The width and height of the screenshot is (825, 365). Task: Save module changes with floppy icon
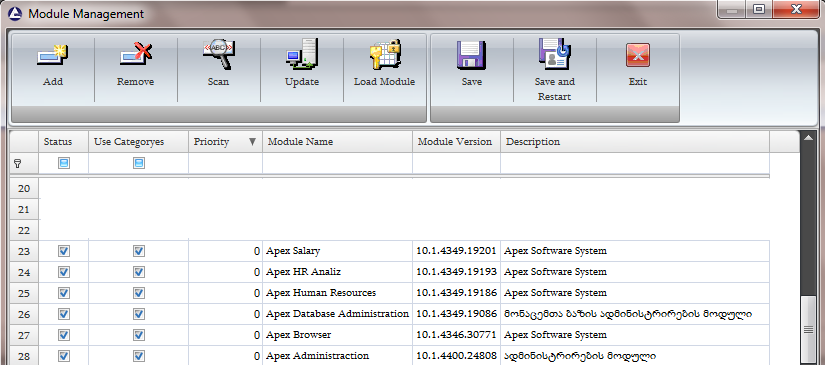point(471,55)
